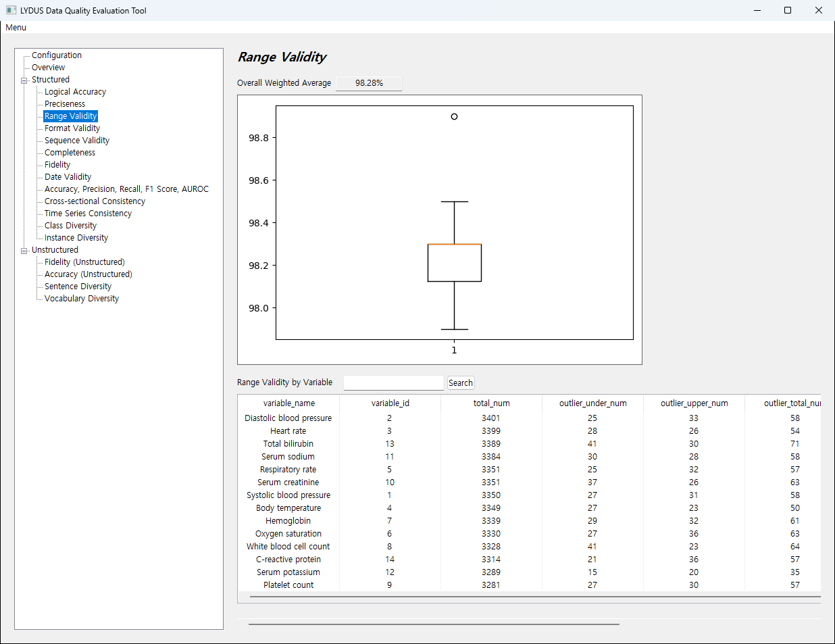Click the table's horizontal scrollbar
The image size is (835, 644).
(535, 597)
